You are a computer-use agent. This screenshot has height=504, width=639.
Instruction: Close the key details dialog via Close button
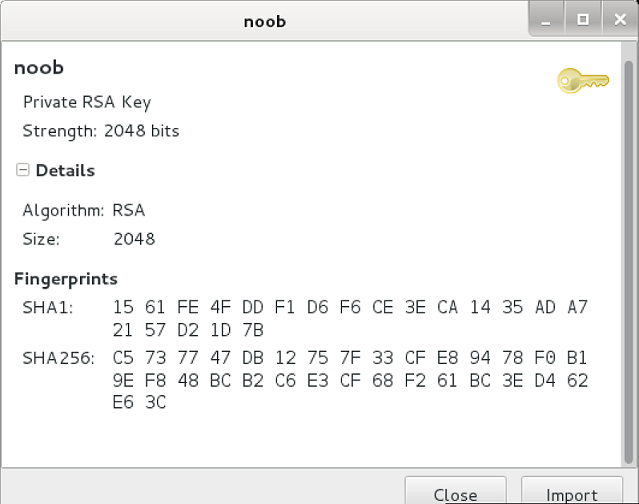click(x=456, y=490)
